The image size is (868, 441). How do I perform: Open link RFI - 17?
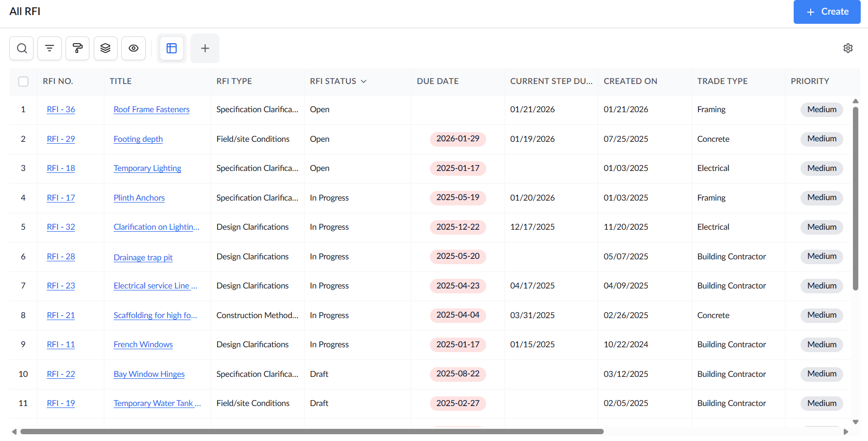coord(61,198)
